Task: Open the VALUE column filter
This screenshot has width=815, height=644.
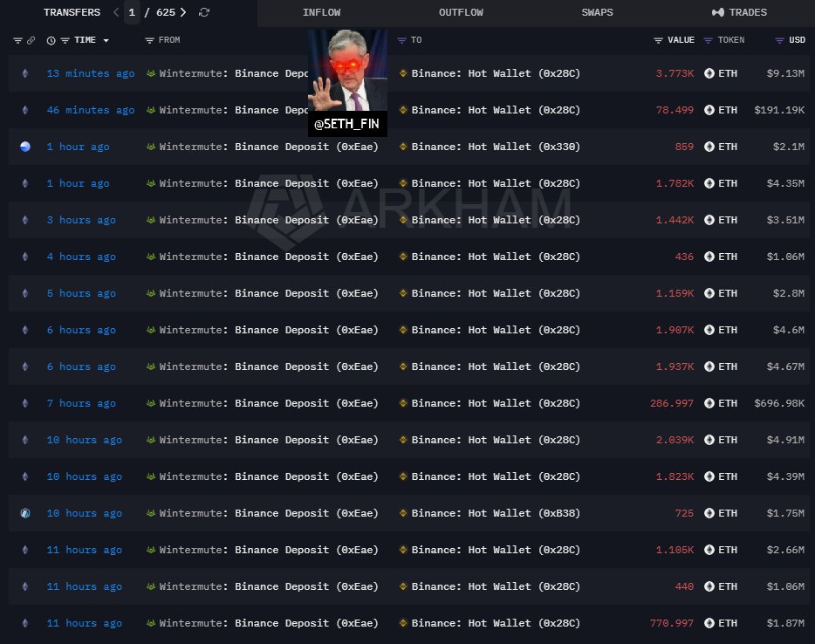Action: (x=658, y=40)
